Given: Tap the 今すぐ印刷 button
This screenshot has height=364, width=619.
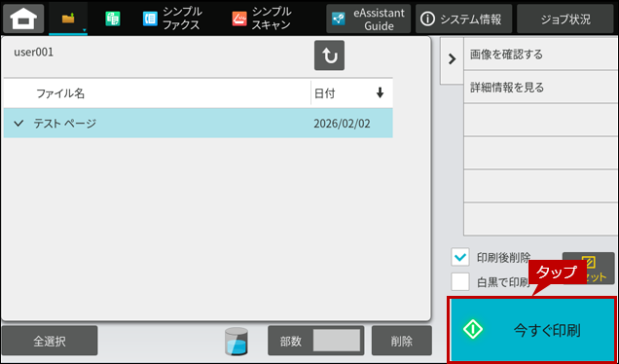Looking at the screenshot, I should tap(532, 330).
